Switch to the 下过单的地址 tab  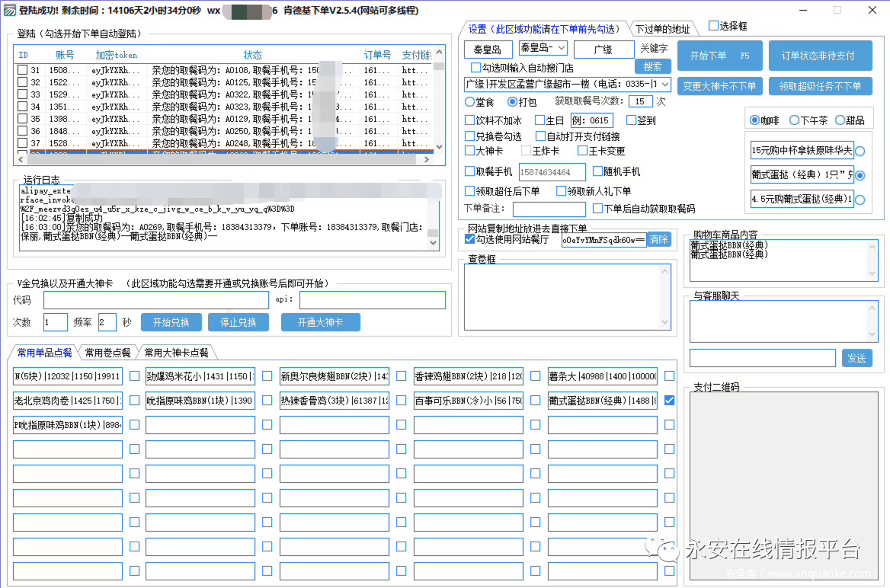coord(662,29)
